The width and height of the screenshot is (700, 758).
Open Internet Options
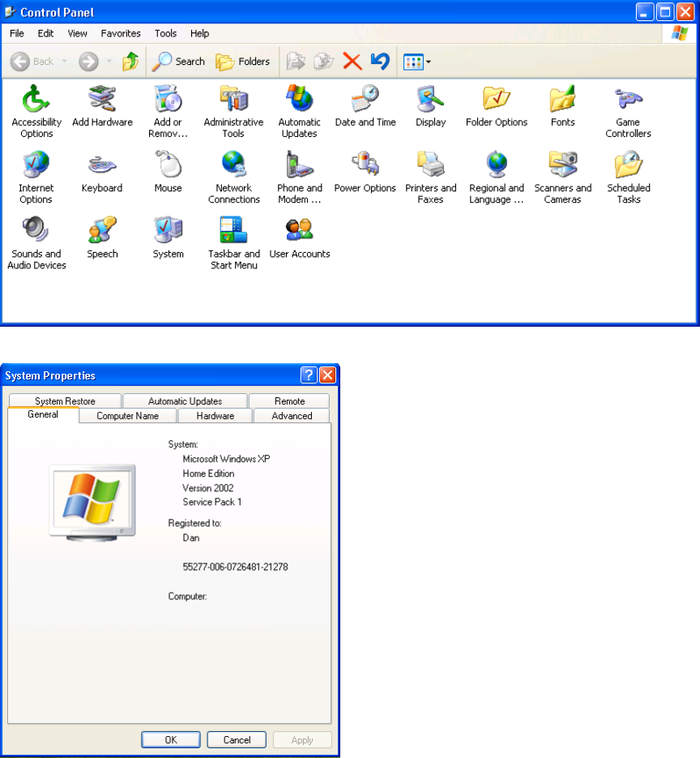(x=36, y=178)
